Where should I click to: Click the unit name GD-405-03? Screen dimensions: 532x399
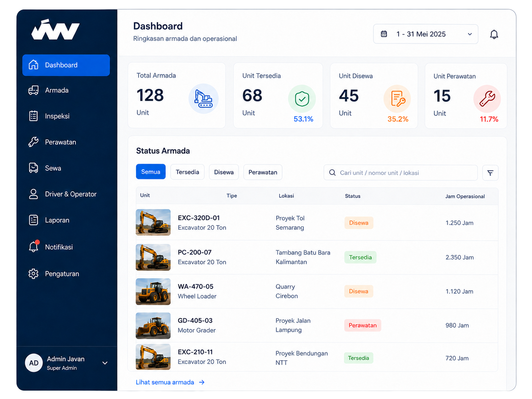click(195, 321)
